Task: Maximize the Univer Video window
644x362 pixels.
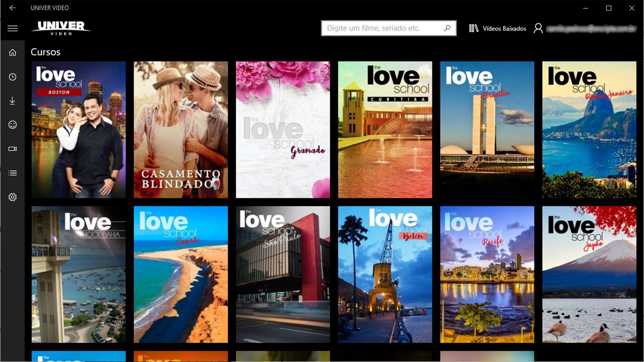Action: coord(609,8)
